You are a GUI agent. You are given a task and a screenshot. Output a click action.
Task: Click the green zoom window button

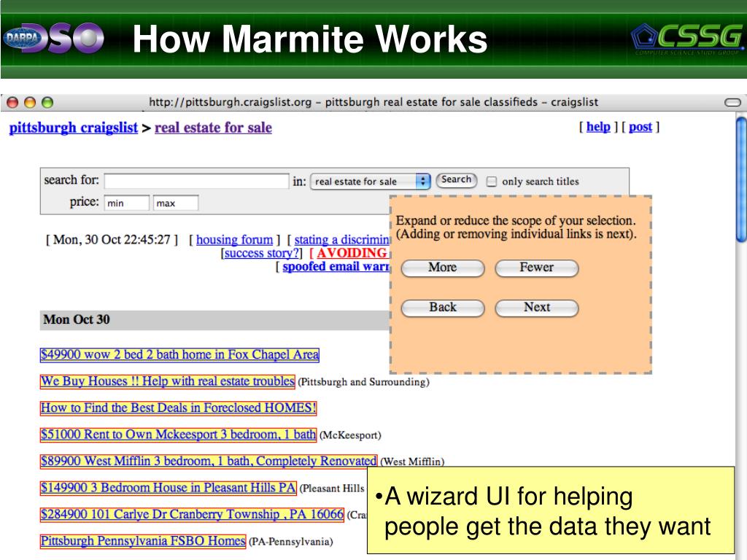[x=47, y=102]
